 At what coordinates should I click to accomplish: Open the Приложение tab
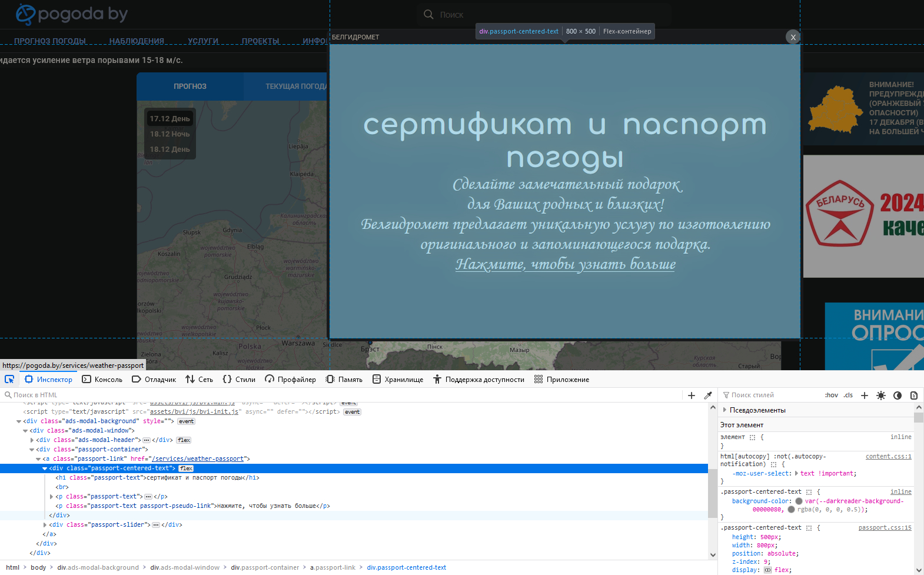562,380
